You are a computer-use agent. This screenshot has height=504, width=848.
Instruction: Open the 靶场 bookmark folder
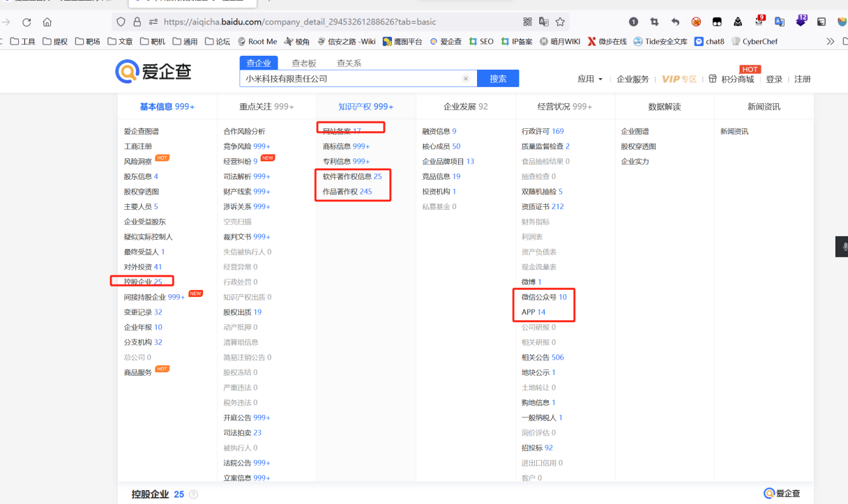coord(87,41)
